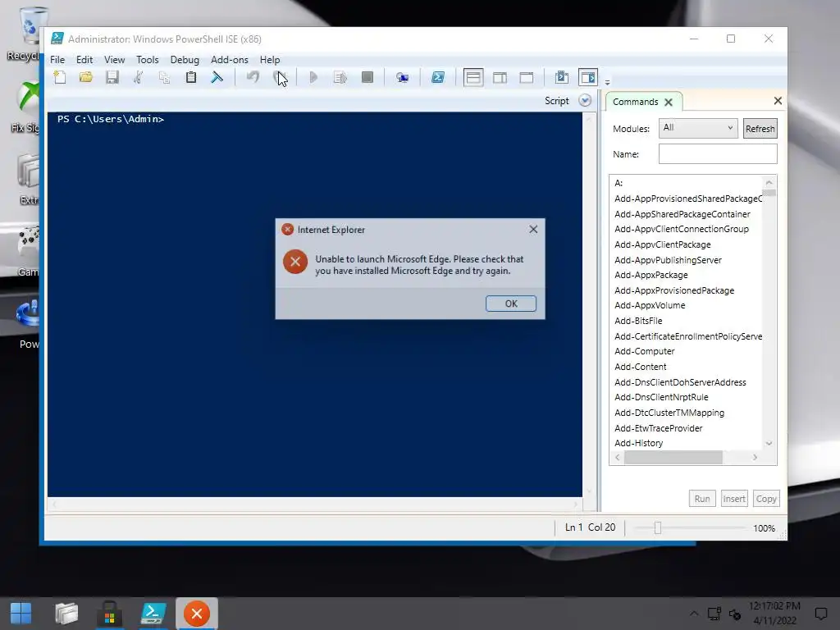Click the New Remote PowerShell Tab icon

point(402,78)
